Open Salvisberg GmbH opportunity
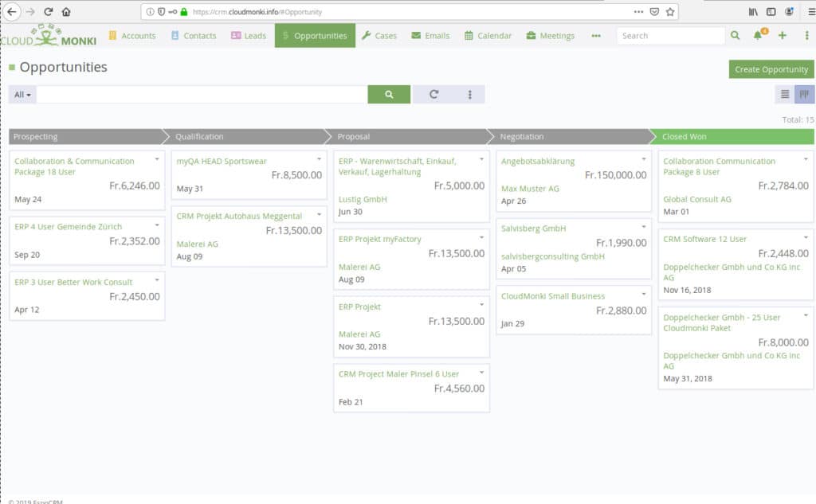 pos(533,229)
